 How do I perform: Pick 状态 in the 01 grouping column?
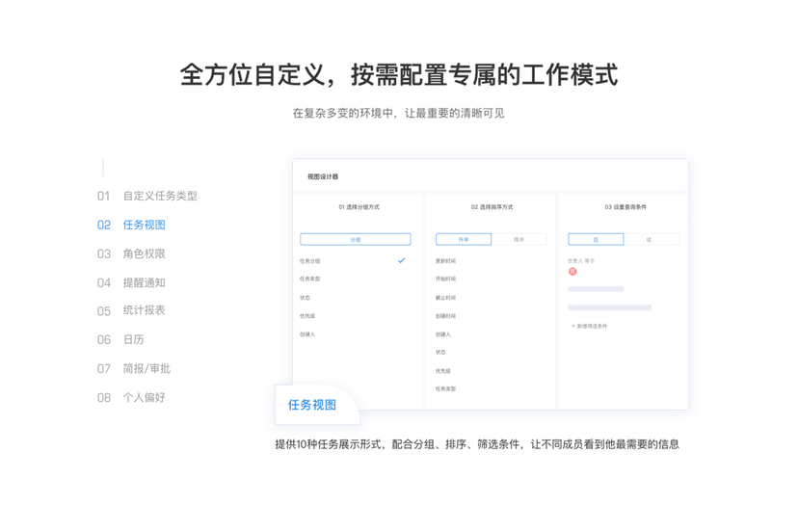click(x=305, y=298)
